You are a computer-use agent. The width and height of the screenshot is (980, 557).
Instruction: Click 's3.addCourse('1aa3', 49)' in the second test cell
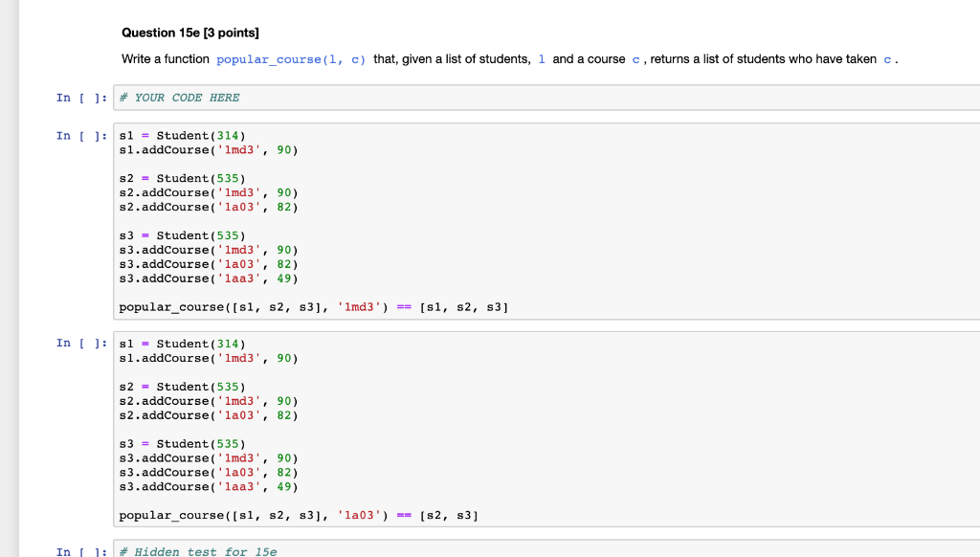(209, 487)
